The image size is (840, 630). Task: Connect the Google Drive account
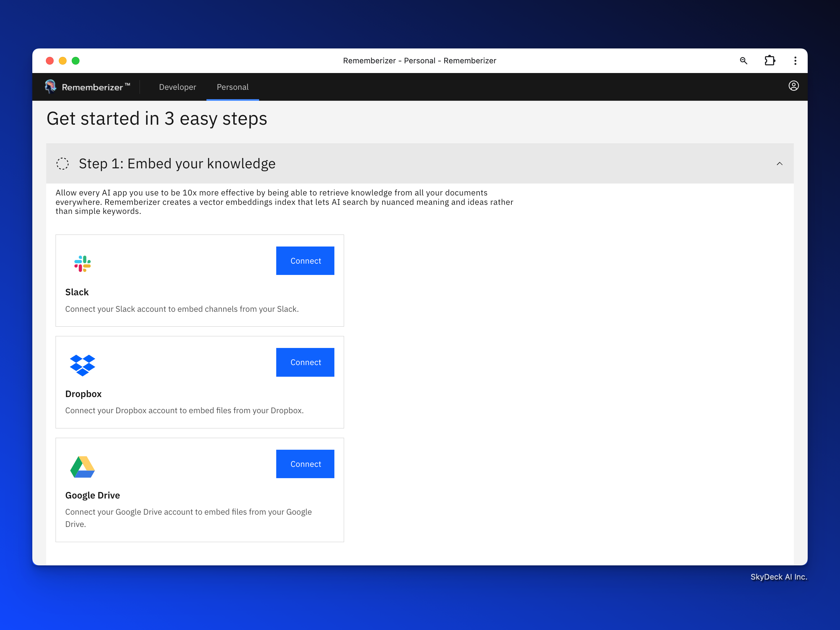click(x=305, y=464)
